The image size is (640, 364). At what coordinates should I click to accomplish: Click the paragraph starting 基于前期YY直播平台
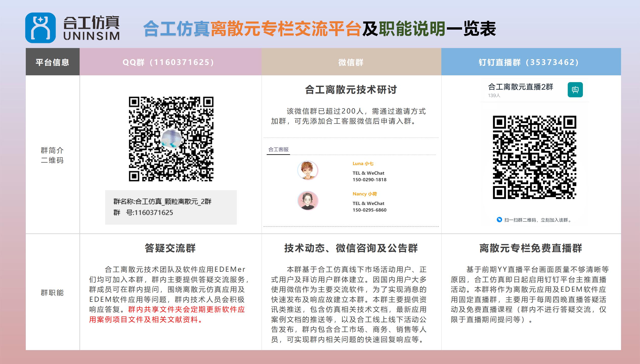530,294
